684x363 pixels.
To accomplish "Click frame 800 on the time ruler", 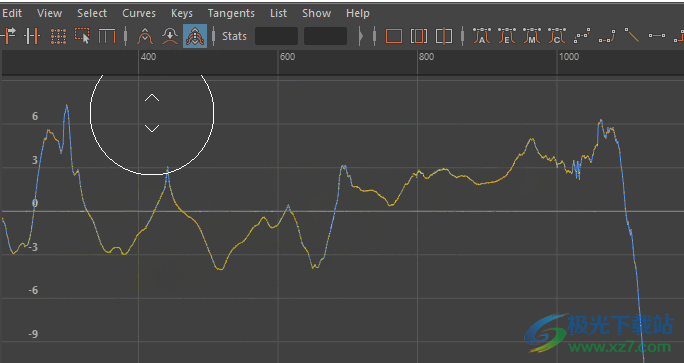I will tap(427, 57).
